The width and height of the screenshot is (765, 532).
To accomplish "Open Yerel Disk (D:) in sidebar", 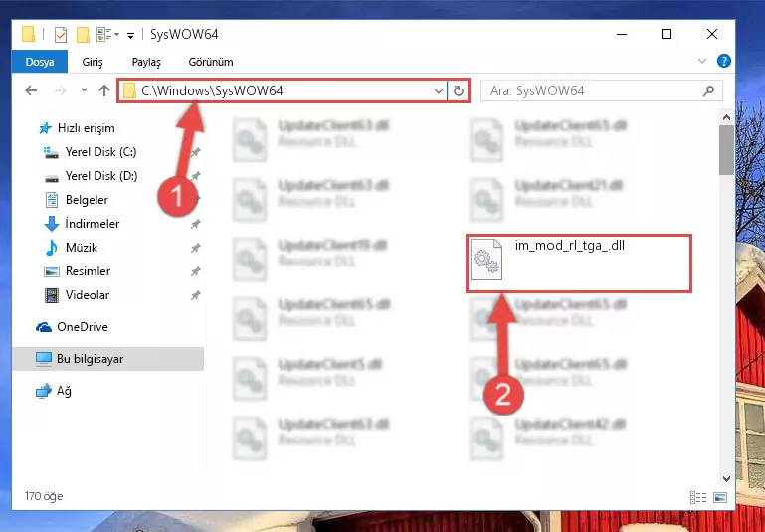I will pos(91,176).
